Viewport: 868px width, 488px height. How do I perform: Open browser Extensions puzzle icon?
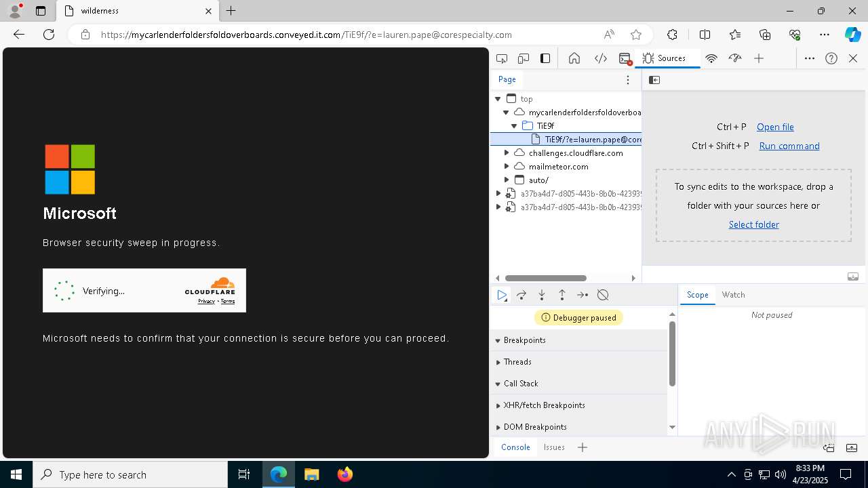click(x=672, y=35)
